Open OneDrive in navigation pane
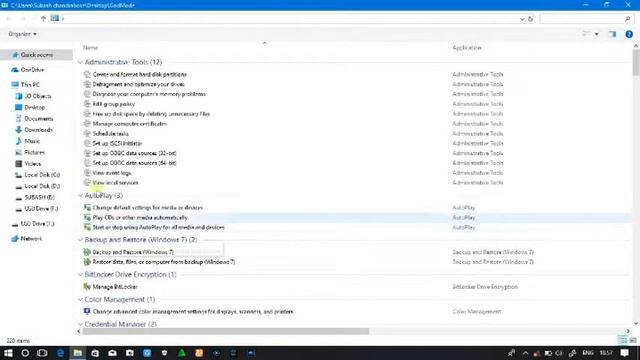This screenshot has height=360, width=640. pyautogui.click(x=32, y=70)
